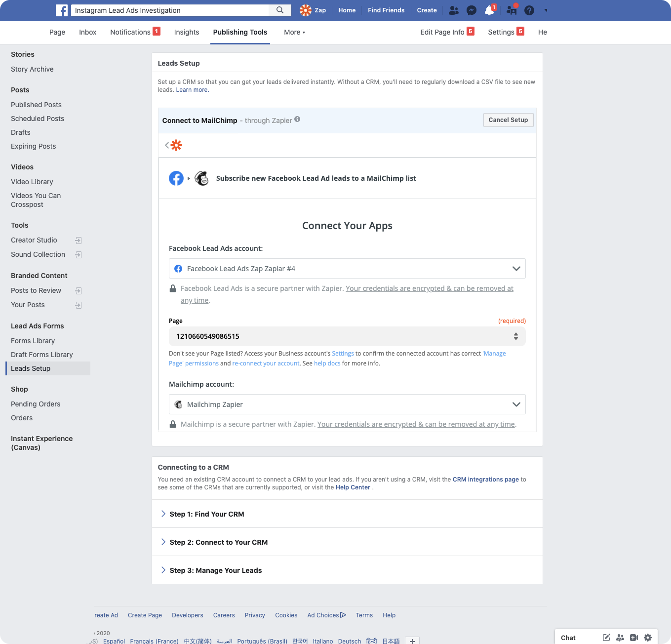The image size is (671, 644).
Task: Open the notifications bell icon
Action: pos(489,10)
